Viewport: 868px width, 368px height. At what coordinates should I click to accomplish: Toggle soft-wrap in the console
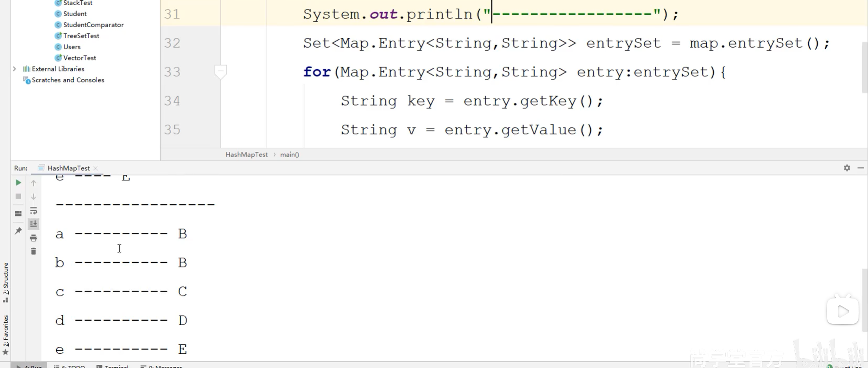(33, 210)
